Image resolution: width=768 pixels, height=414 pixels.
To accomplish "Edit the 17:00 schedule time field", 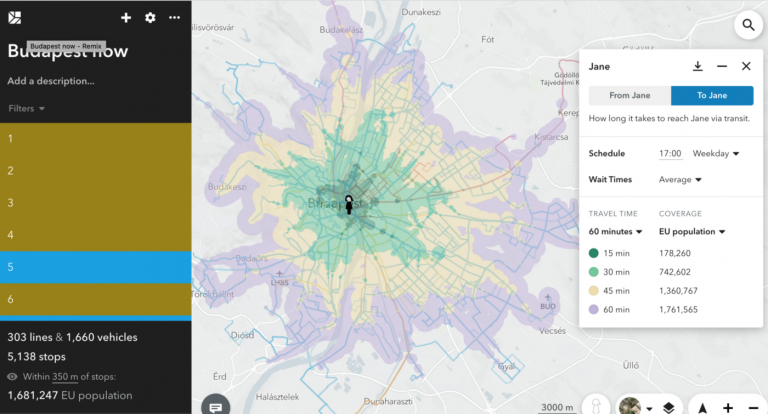I will click(670, 153).
